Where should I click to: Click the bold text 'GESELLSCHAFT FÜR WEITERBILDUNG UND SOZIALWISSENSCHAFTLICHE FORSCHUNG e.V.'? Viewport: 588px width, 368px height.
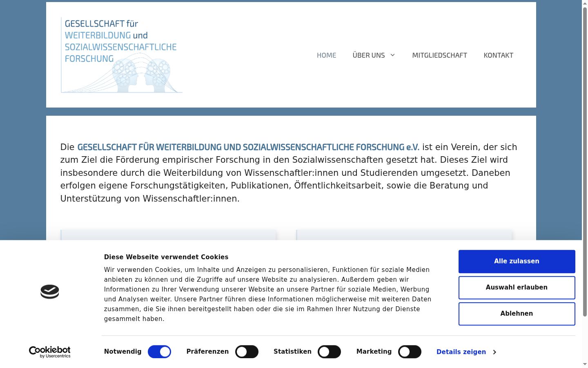point(248,147)
